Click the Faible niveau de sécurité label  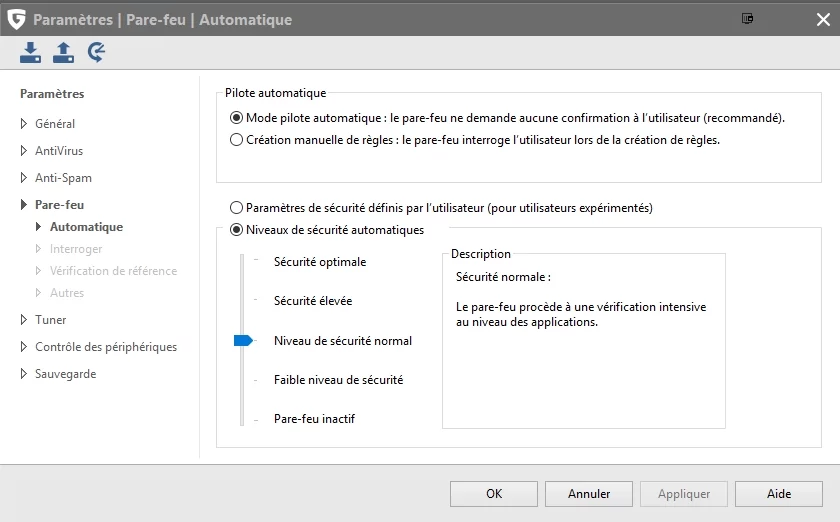point(339,380)
